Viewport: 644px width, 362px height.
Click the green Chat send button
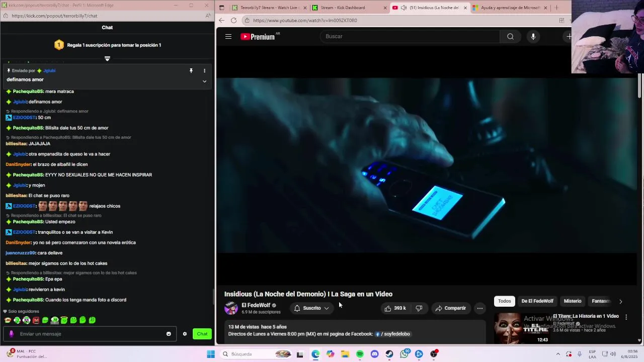point(202,334)
